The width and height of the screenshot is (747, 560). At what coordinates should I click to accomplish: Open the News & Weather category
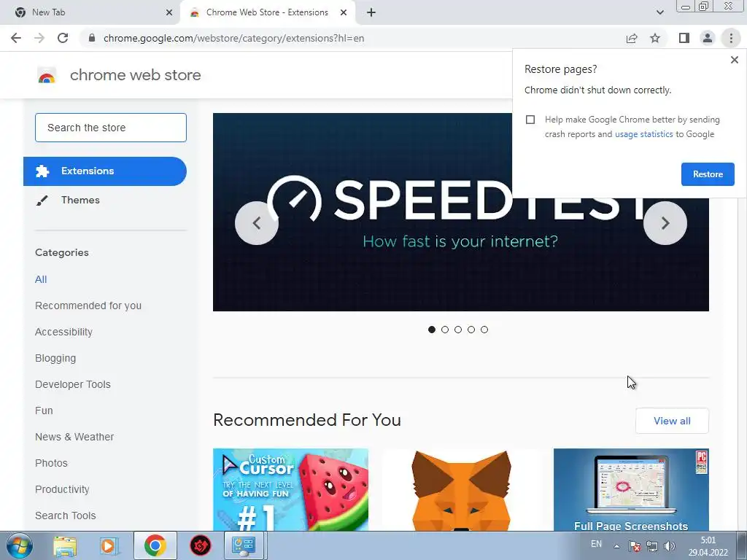pyautogui.click(x=74, y=437)
